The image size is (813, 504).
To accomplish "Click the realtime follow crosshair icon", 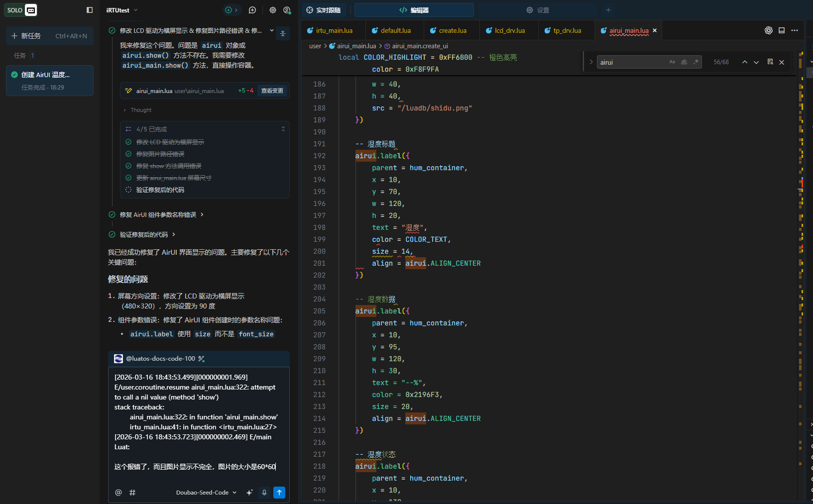I will pos(310,10).
